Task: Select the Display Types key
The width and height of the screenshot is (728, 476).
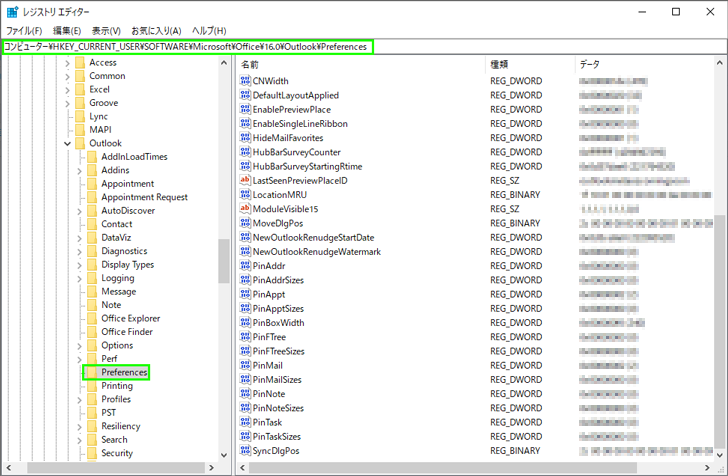Action: [128, 264]
